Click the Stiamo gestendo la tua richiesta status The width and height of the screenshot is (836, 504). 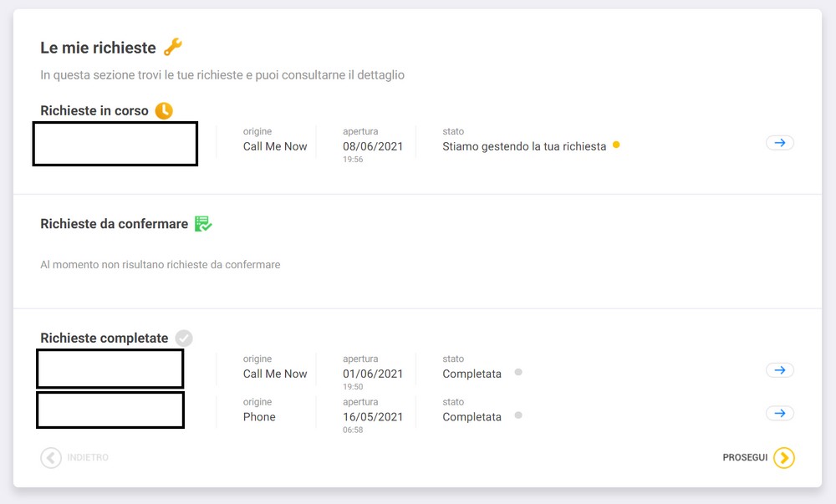click(524, 146)
